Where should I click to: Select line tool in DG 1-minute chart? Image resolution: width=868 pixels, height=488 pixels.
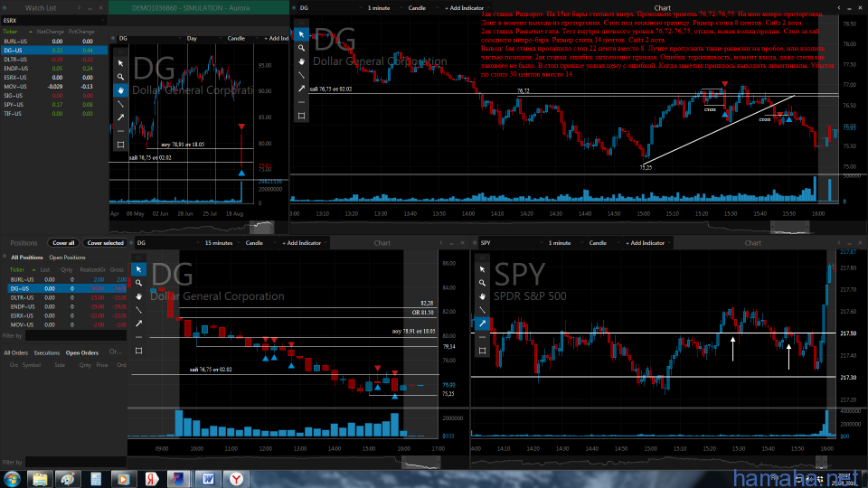301,75
